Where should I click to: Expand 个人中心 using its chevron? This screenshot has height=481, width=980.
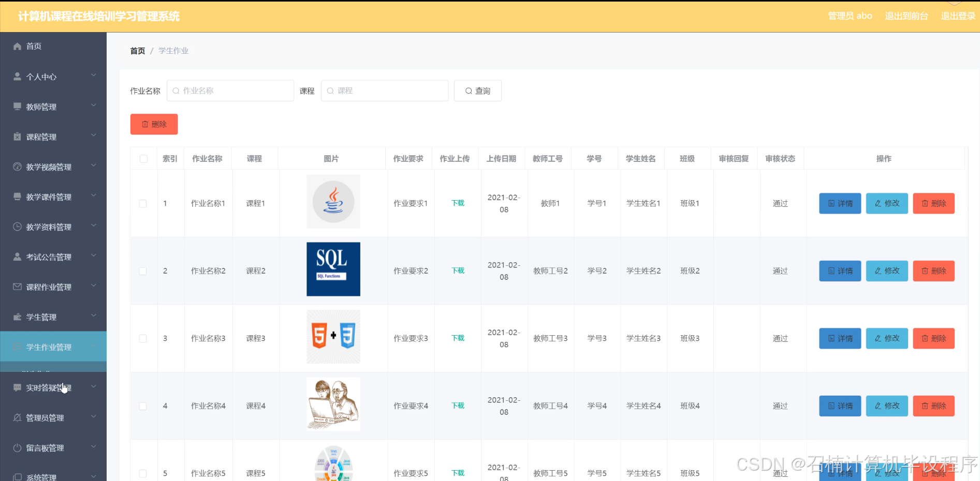(94, 75)
